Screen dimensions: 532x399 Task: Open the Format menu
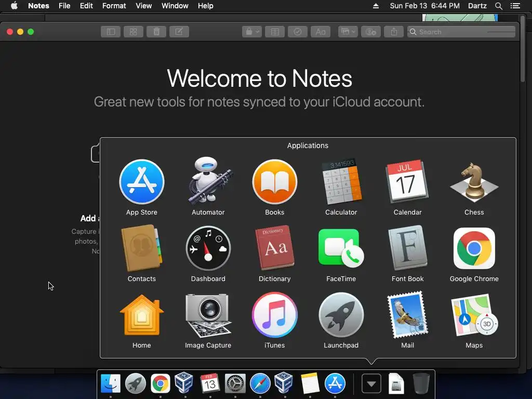point(114,6)
